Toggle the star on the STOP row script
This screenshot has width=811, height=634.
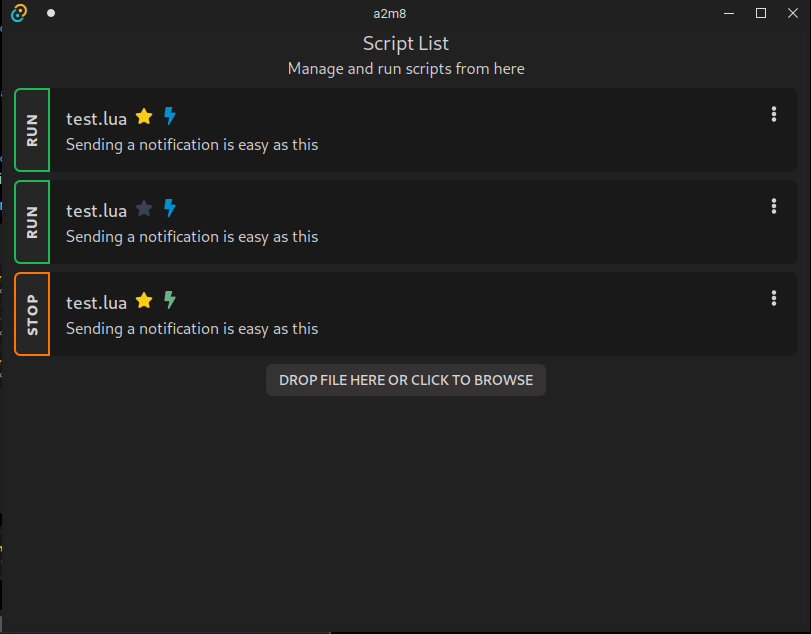point(144,301)
